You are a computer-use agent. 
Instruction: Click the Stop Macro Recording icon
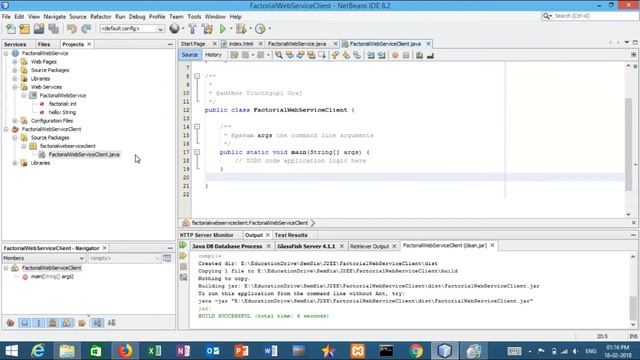coord(406,55)
